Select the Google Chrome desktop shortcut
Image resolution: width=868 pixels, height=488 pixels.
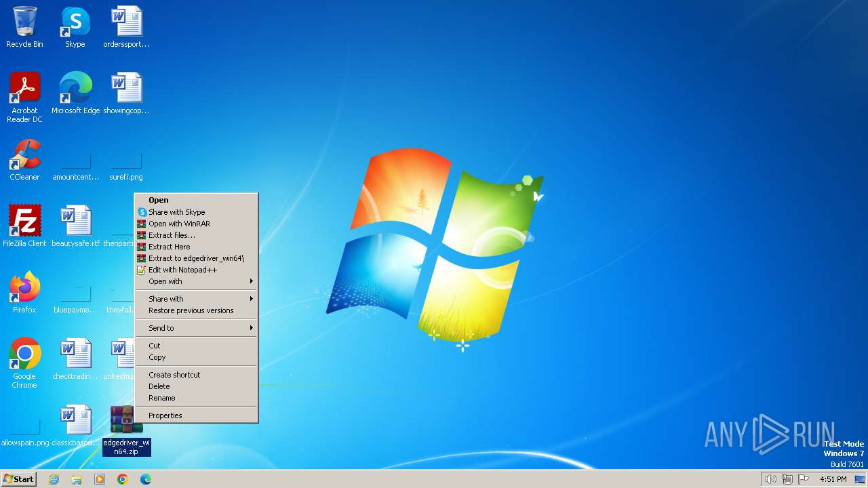pyautogui.click(x=24, y=363)
